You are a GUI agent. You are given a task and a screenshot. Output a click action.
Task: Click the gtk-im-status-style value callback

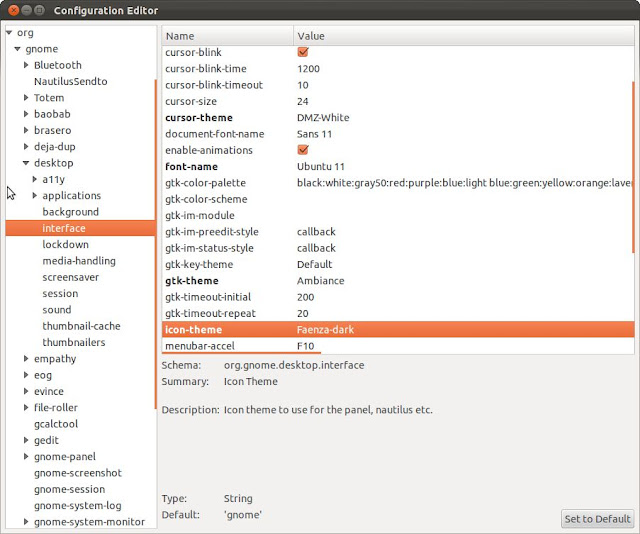click(316, 248)
